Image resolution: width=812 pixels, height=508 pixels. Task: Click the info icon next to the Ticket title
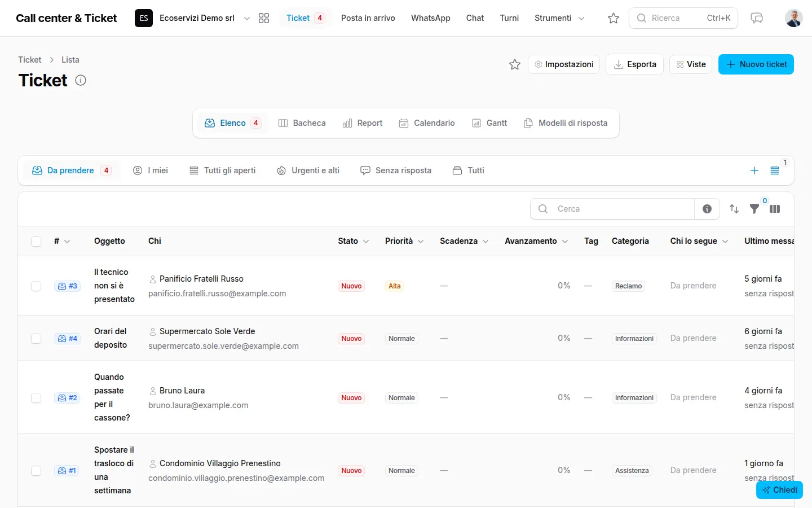tap(81, 80)
